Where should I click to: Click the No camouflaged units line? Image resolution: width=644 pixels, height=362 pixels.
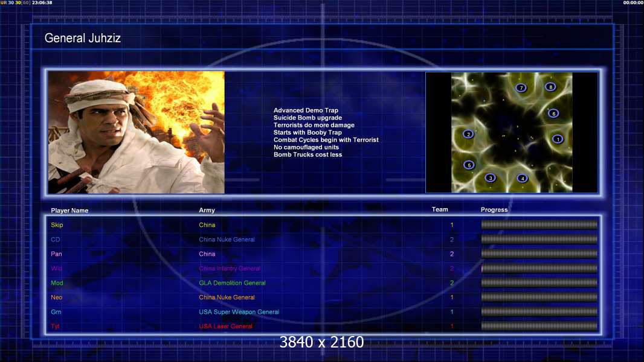click(x=306, y=147)
